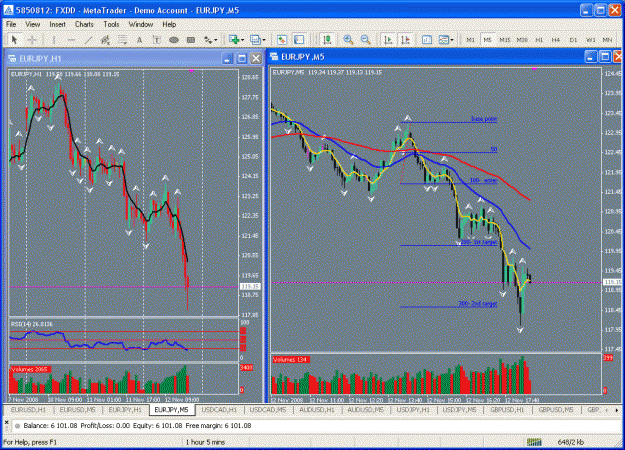
Task: Switch to the USDCAD,H1 chart tab
Action: tap(219, 410)
